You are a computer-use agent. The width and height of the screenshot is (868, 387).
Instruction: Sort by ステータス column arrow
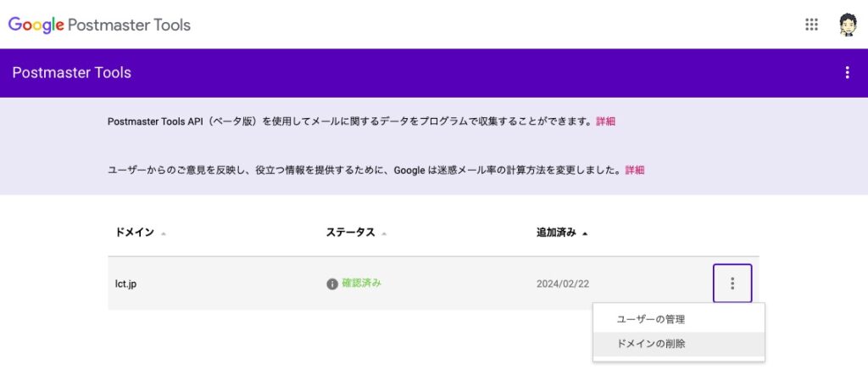(384, 233)
